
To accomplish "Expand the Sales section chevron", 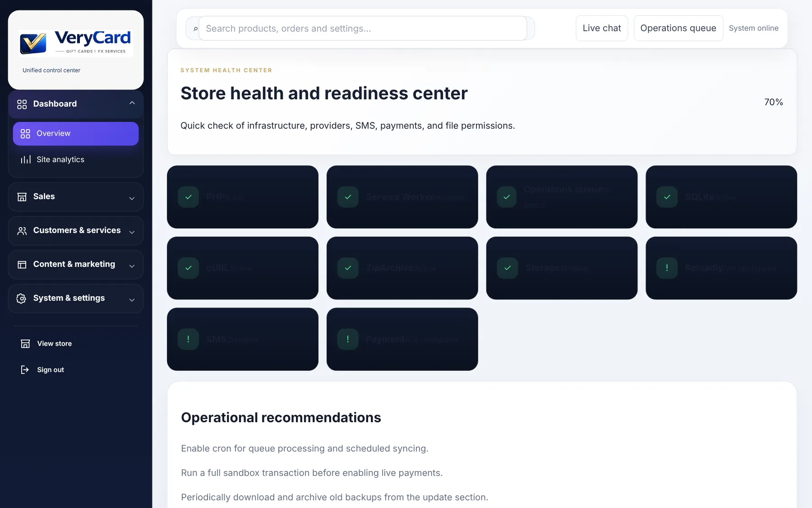I will tap(132, 198).
